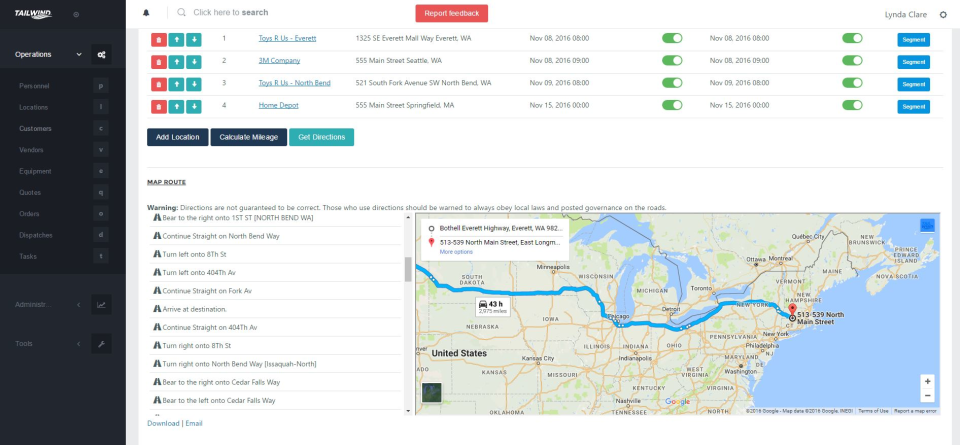Move Home Depot stop down with arrow

pos(193,107)
